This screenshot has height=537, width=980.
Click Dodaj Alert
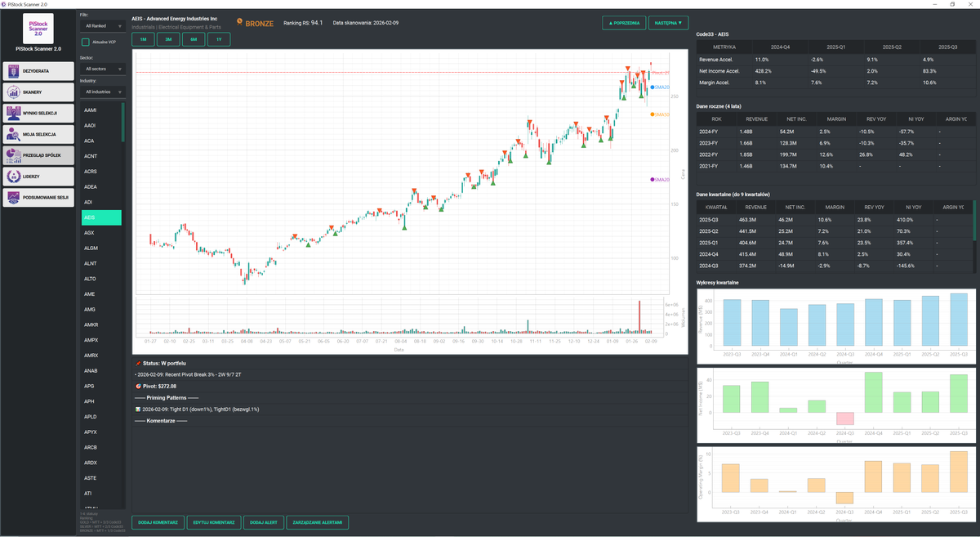(263, 521)
